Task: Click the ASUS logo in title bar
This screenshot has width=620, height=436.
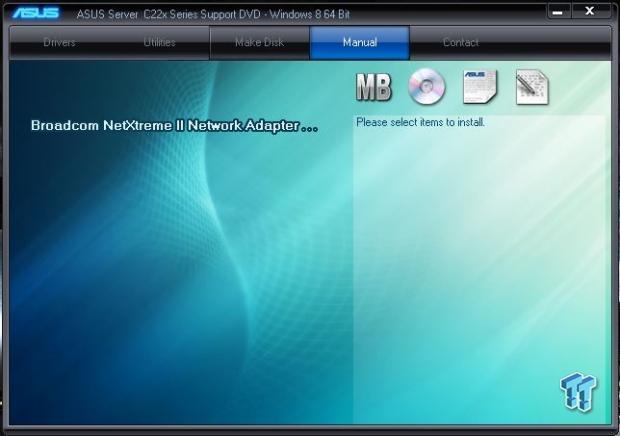Action: [x=36, y=13]
